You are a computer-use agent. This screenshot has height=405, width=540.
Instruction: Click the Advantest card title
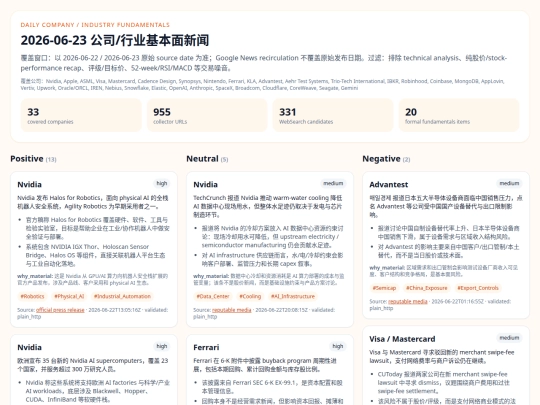click(x=389, y=185)
